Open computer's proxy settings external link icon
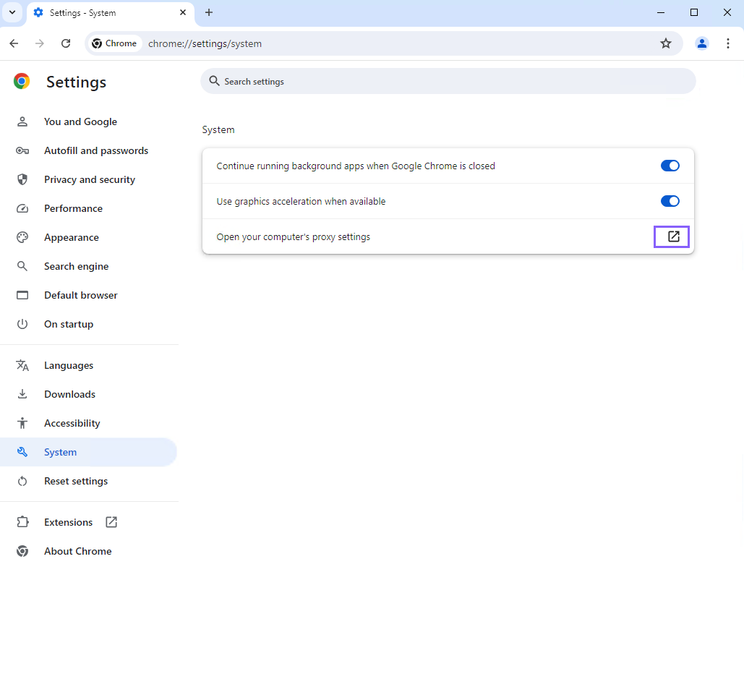744x700 pixels. (671, 236)
